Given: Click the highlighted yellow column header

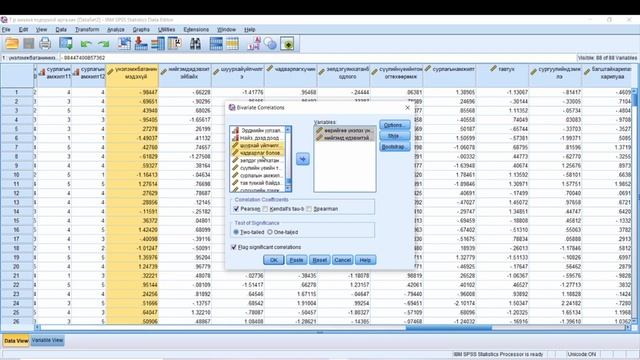Looking at the screenshot, I should (x=132, y=76).
